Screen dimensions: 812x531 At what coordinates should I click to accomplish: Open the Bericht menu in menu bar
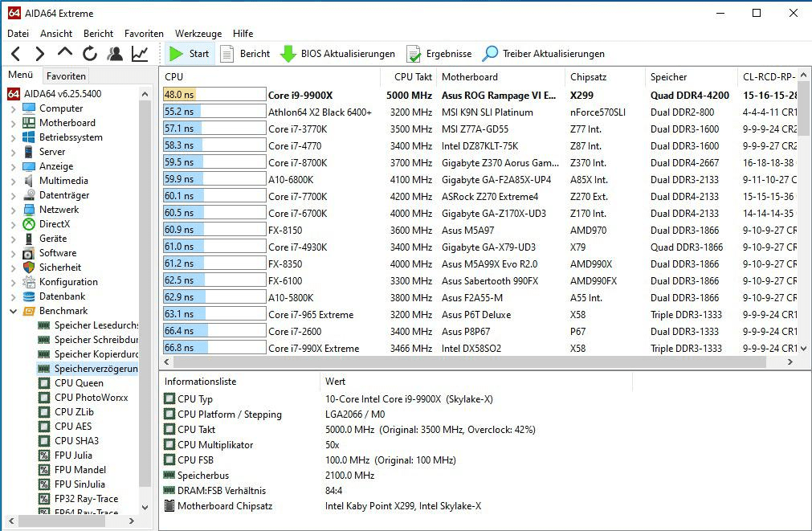point(99,34)
